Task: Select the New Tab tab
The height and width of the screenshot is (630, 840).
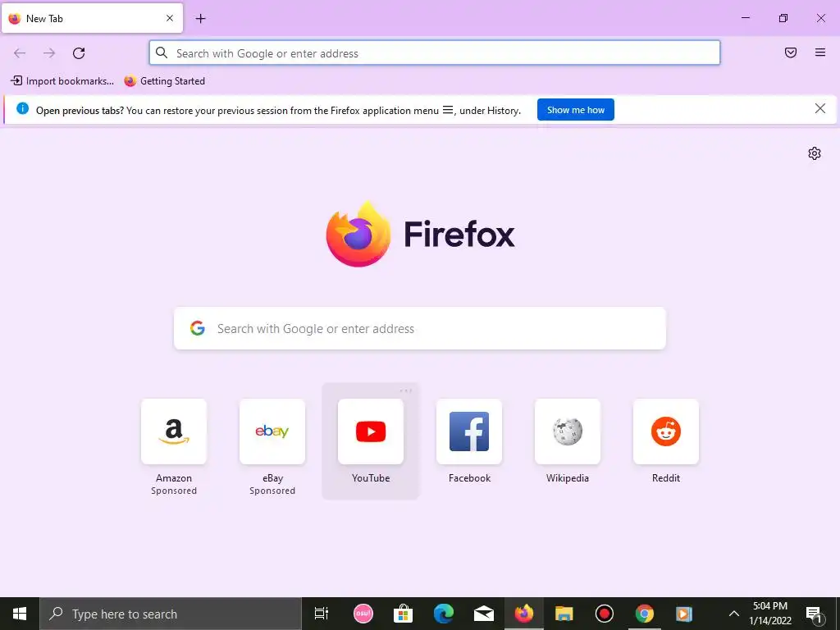Action: (92, 18)
